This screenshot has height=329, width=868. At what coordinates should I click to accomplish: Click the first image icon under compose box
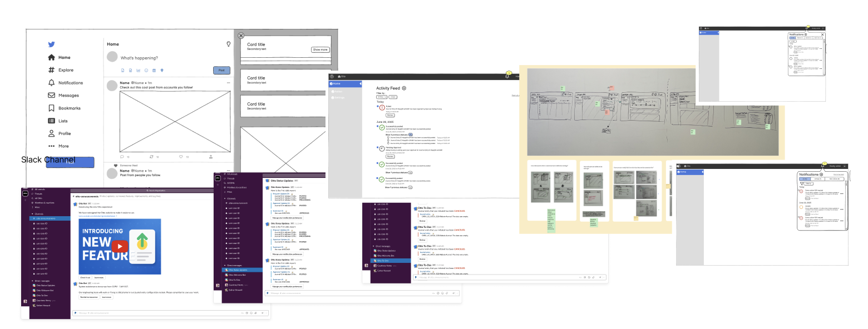122,71
